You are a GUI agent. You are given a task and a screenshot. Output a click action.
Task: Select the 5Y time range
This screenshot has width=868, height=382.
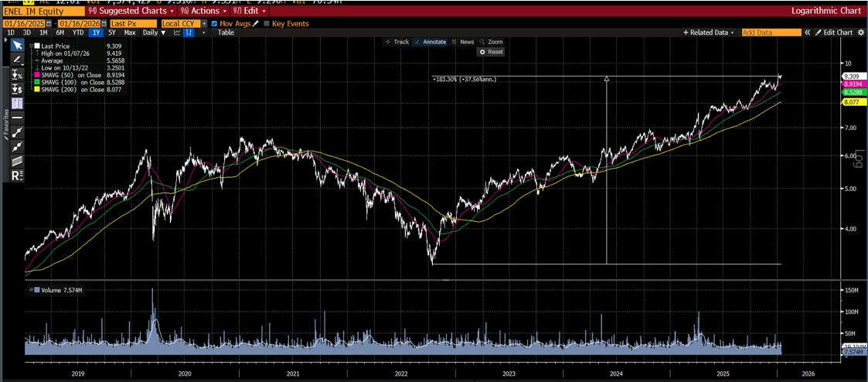pyautogui.click(x=113, y=32)
